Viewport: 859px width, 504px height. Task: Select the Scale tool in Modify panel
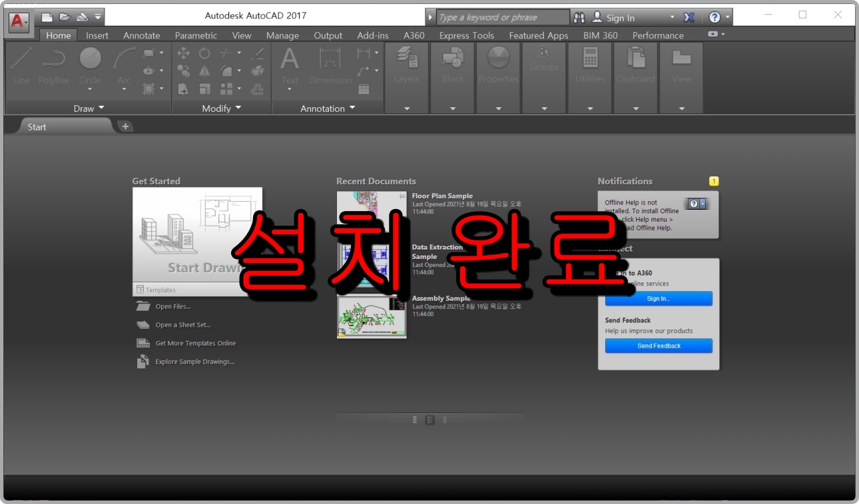[205, 89]
